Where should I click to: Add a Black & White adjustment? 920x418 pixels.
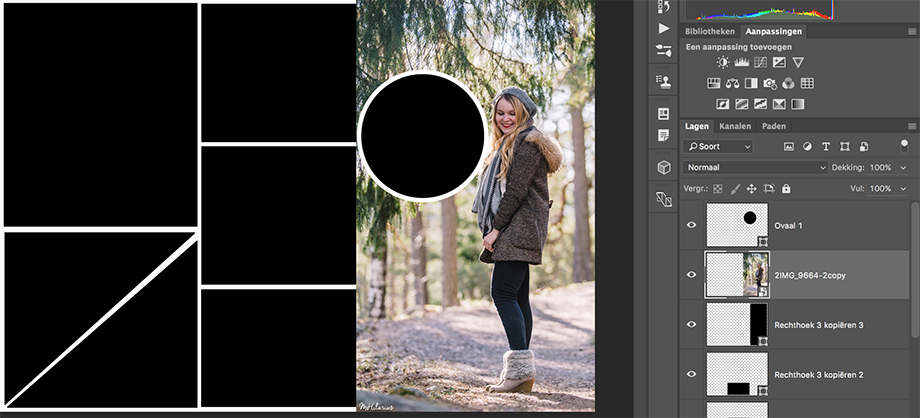(751, 83)
